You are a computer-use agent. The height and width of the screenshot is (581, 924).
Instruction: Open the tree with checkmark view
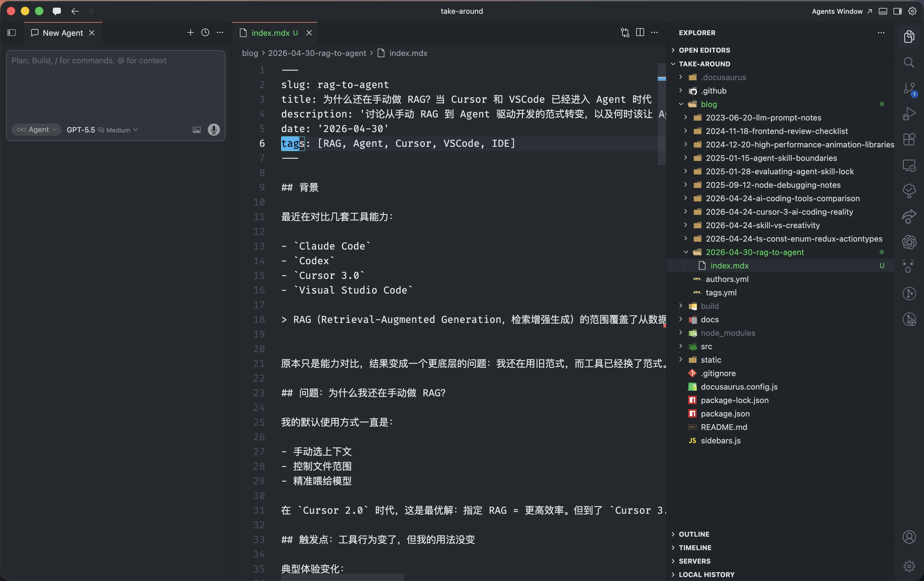click(909, 191)
